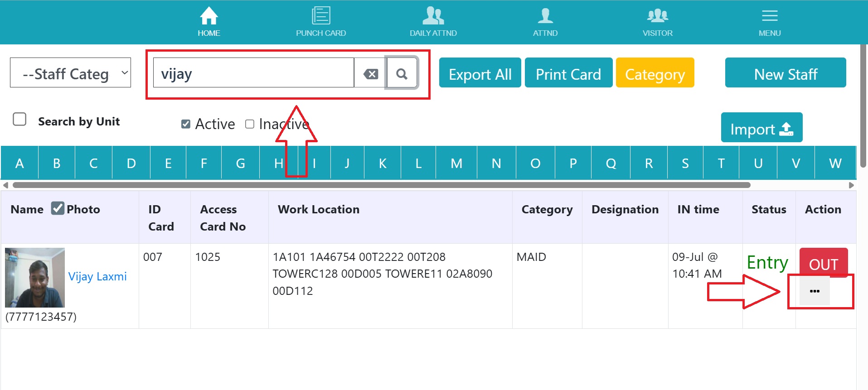Open the Vijay Laxmi name link
The image size is (868, 390).
click(97, 276)
